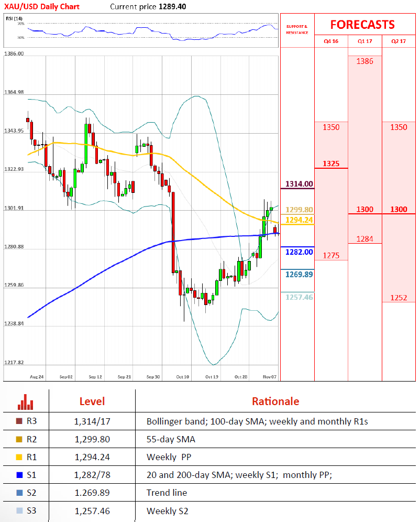Click the Level column header
Image resolution: width=420 pixels, height=522 pixels.
(92, 401)
